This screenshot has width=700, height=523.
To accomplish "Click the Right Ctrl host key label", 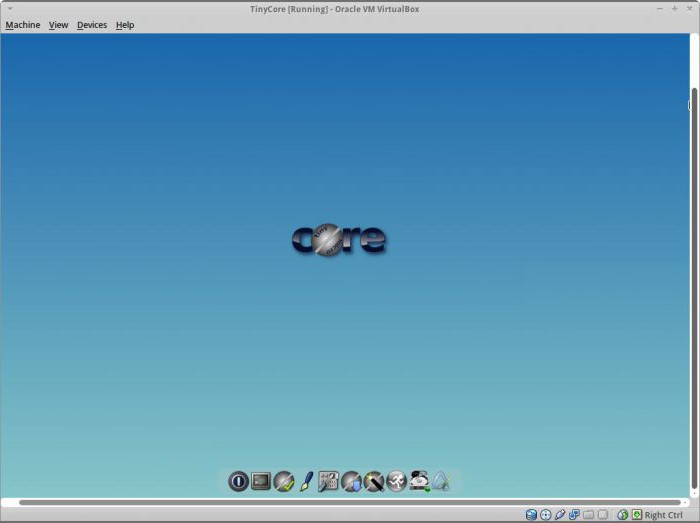I will [x=663, y=515].
